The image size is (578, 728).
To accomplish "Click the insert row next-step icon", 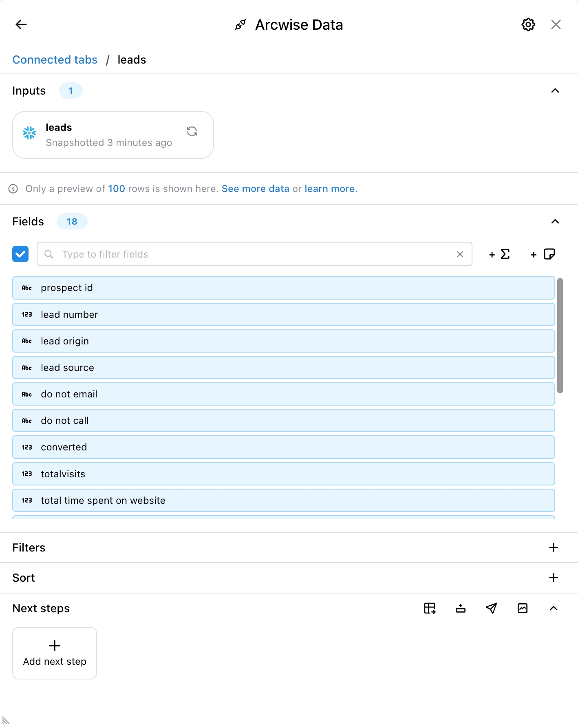I will pyautogui.click(x=461, y=608).
